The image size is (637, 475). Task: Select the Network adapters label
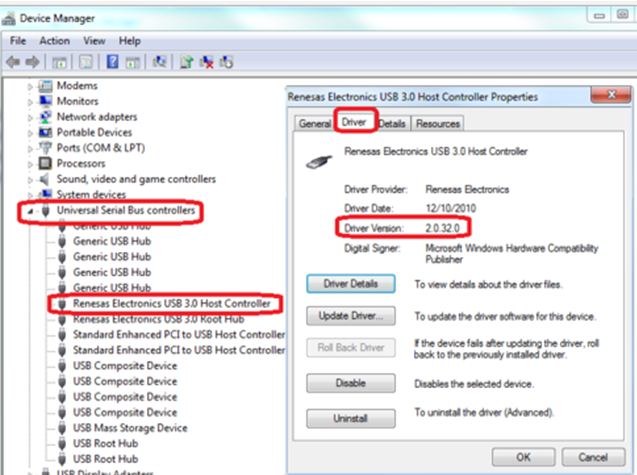pos(97,117)
